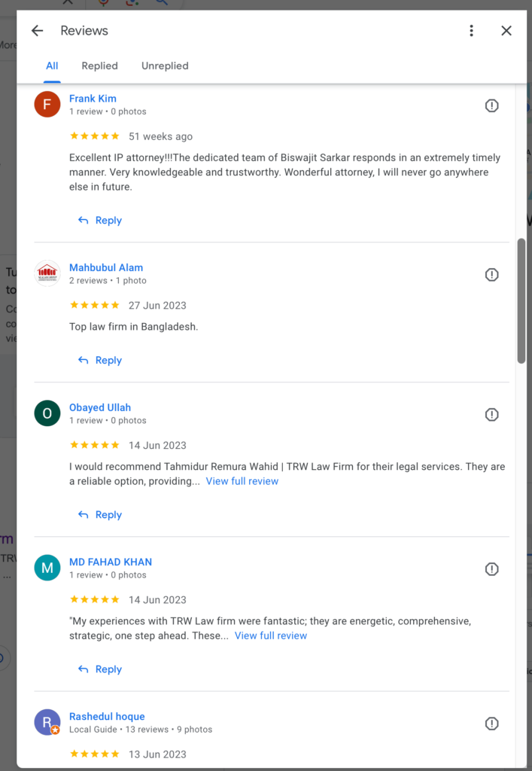The image size is (532, 771).
Task: Switch to the Replied tab
Action: [x=100, y=66]
